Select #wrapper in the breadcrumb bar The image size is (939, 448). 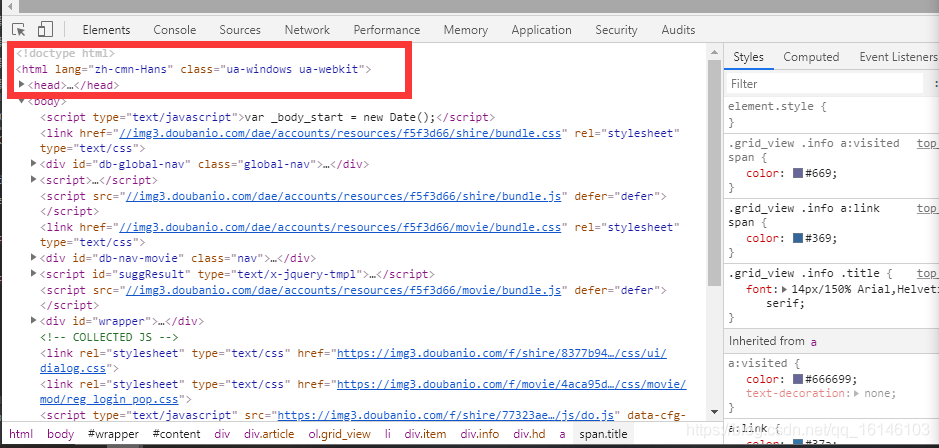coord(113,434)
